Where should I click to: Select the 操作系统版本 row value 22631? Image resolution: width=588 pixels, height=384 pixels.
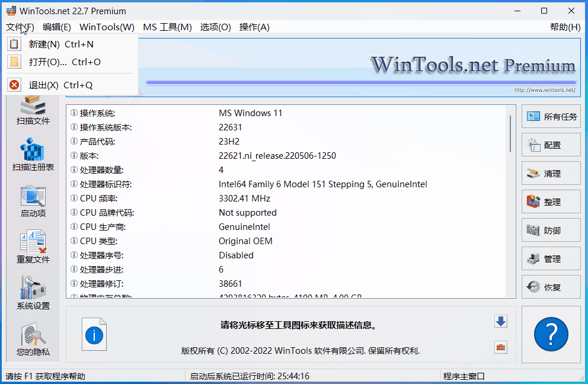[230, 127]
